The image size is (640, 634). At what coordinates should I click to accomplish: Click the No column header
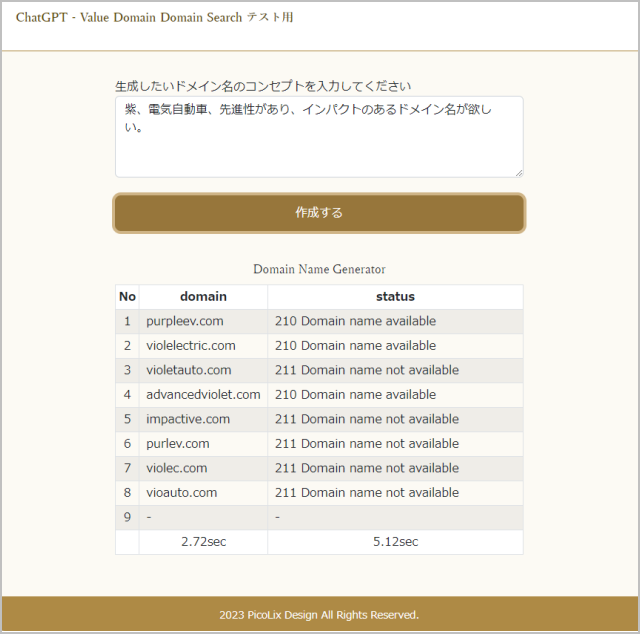(x=127, y=297)
